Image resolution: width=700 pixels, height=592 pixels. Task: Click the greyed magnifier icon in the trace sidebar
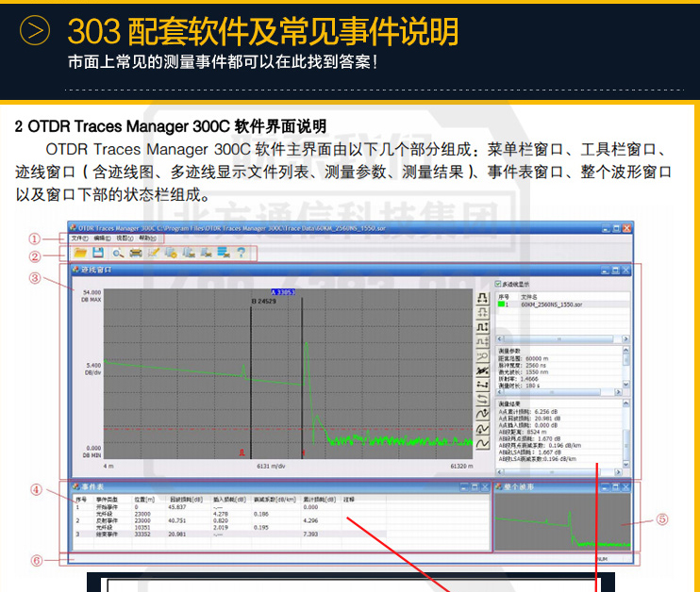point(483,356)
